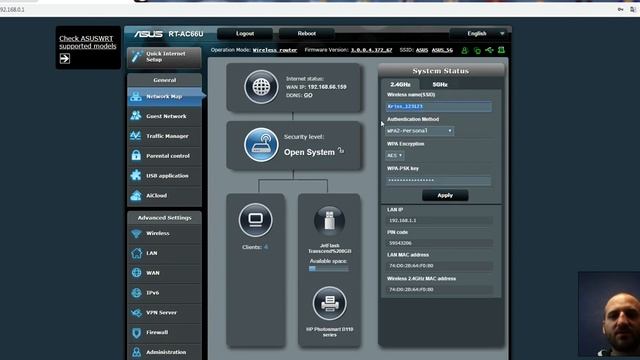Screen dimensions: 640x360
Task: Click the green guest network status icon
Action: tap(464, 50)
